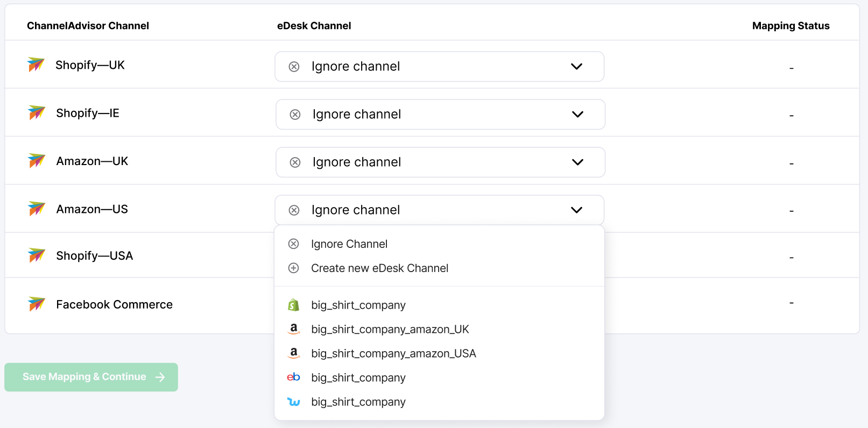This screenshot has width=868, height=428.
Task: Click the ChannelAdvisor Channel column header
Action: (x=88, y=26)
